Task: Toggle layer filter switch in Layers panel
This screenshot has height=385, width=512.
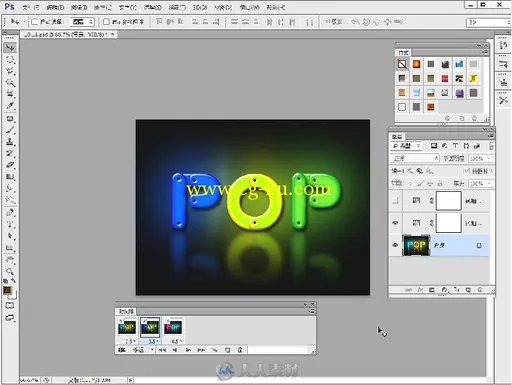Action: point(491,146)
